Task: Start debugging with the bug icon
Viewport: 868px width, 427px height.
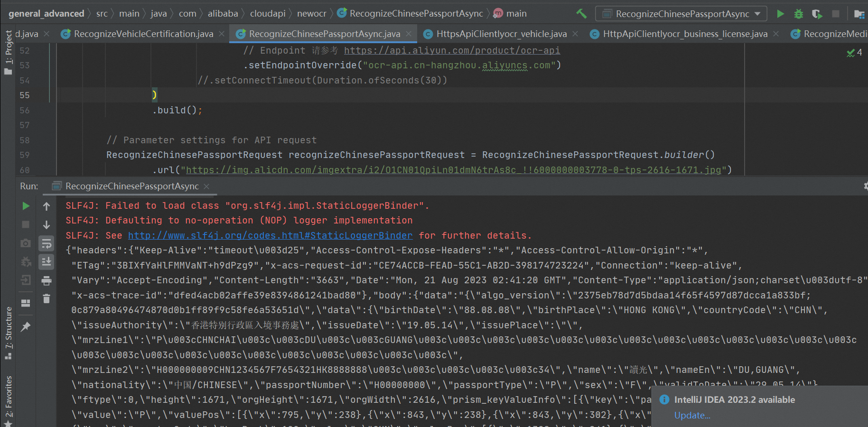Action: coord(799,14)
